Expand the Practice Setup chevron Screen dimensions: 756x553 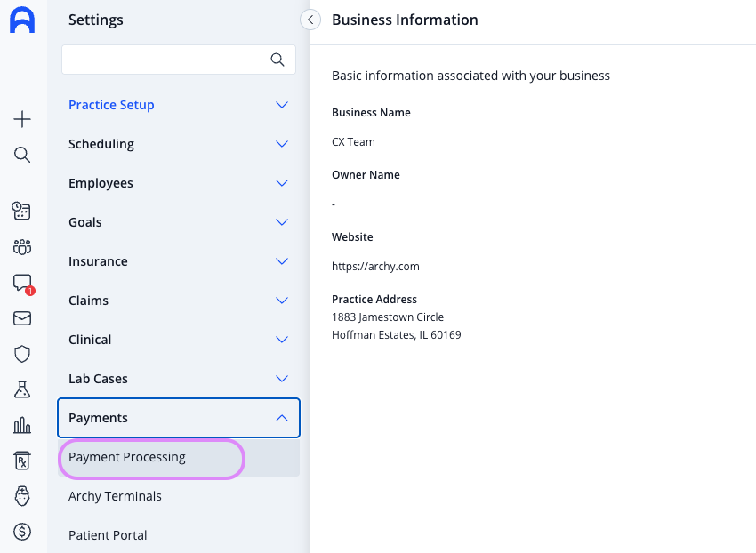coord(282,105)
